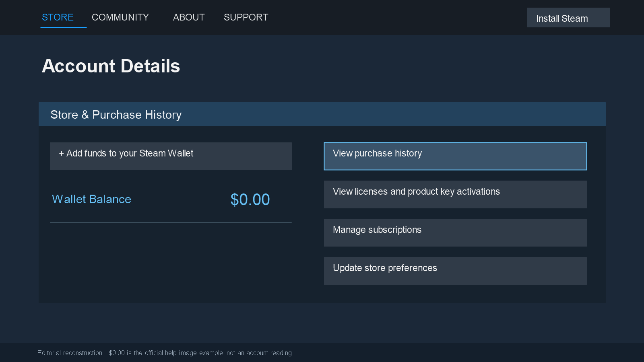The width and height of the screenshot is (644, 362).
Task: Add funds to your Steam Wallet
Action: (171, 156)
